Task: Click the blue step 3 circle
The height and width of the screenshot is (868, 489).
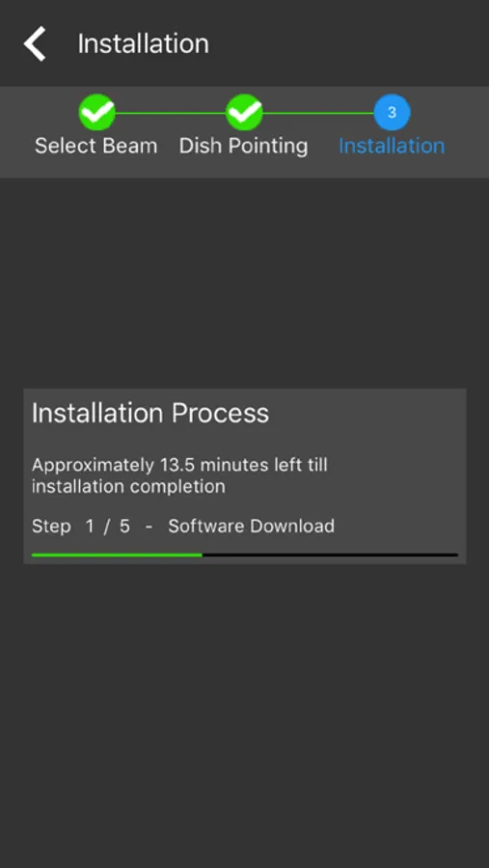Action: point(393,113)
